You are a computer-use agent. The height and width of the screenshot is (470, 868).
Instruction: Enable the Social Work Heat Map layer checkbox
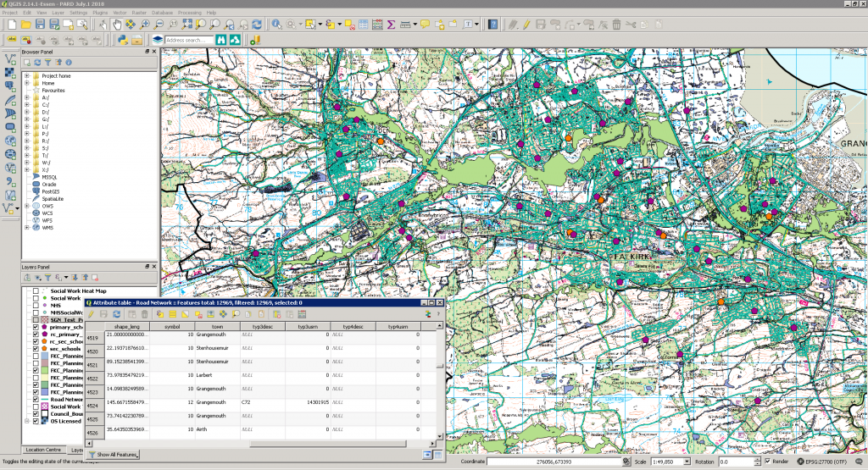[x=36, y=290]
